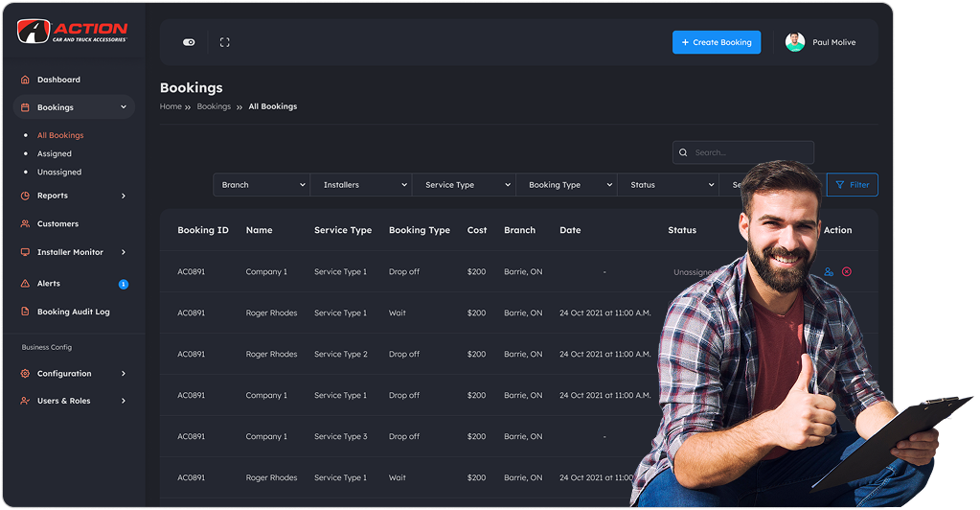
Task: Click Service Type 2 cell
Action: [341, 354]
